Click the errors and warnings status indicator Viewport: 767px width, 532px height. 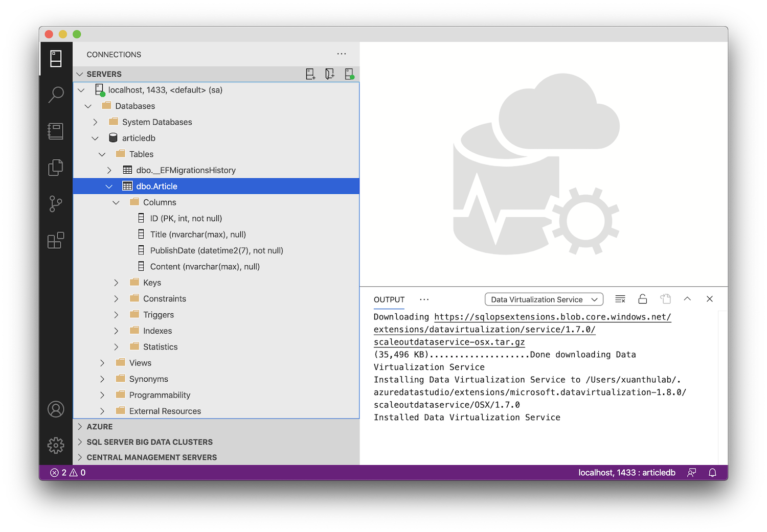69,473
